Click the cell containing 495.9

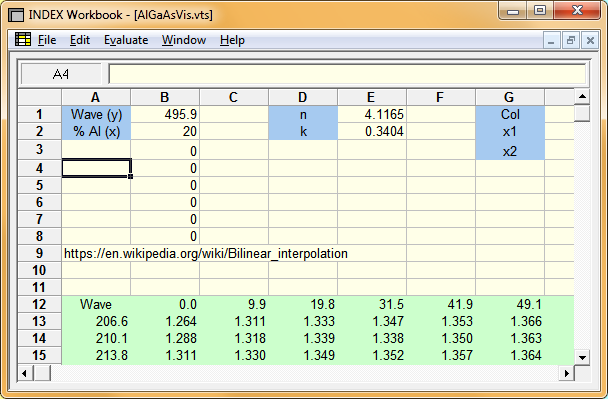click(x=165, y=114)
